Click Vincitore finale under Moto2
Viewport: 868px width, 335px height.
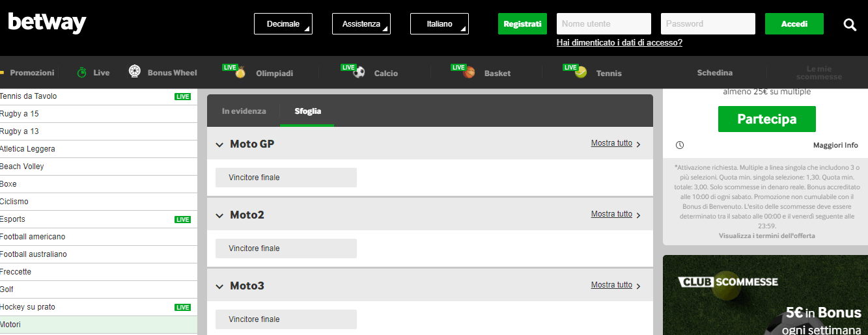coord(286,248)
